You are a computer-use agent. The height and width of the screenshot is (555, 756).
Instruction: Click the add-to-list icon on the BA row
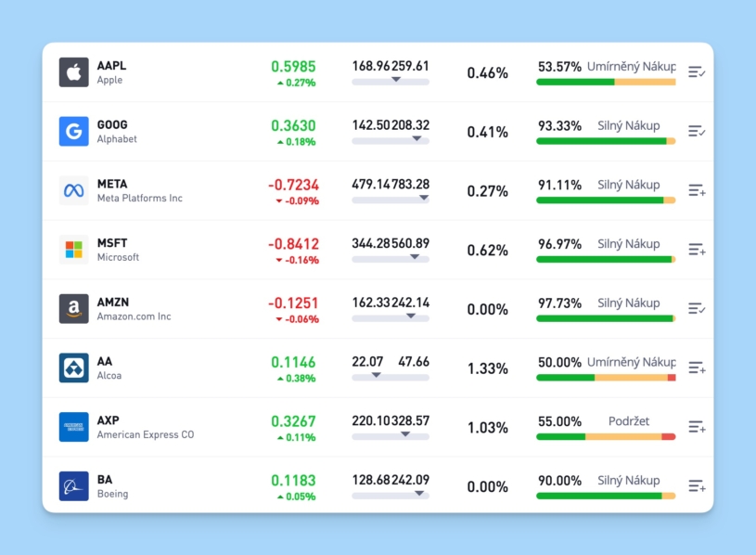[696, 486]
